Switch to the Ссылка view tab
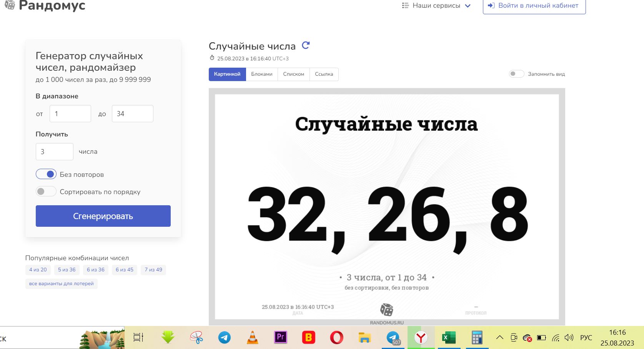644x349 pixels. 324,74
